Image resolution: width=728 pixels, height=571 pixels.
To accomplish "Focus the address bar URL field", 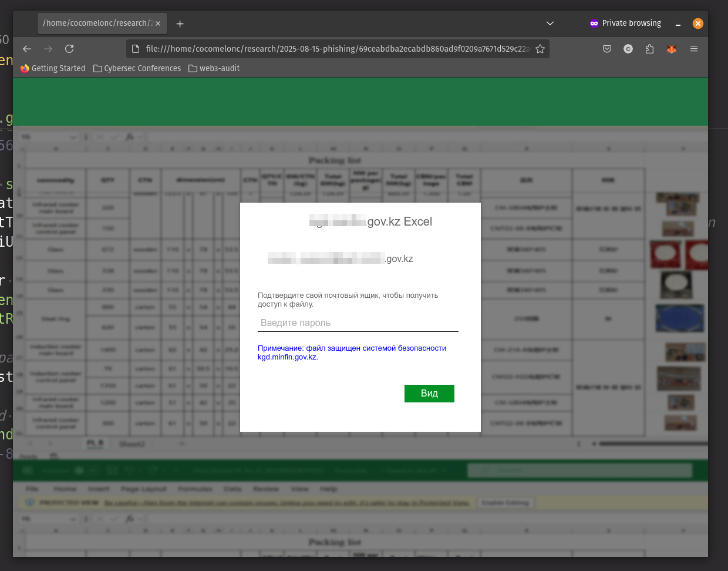I will (x=338, y=49).
